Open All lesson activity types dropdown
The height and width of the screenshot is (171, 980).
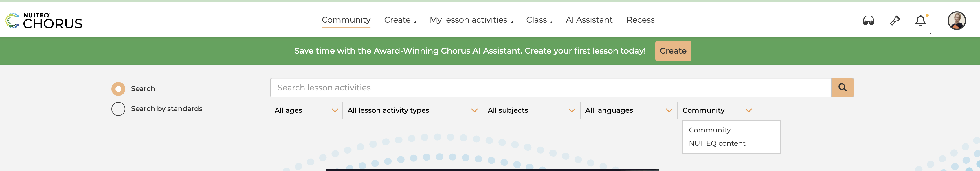pos(412,110)
